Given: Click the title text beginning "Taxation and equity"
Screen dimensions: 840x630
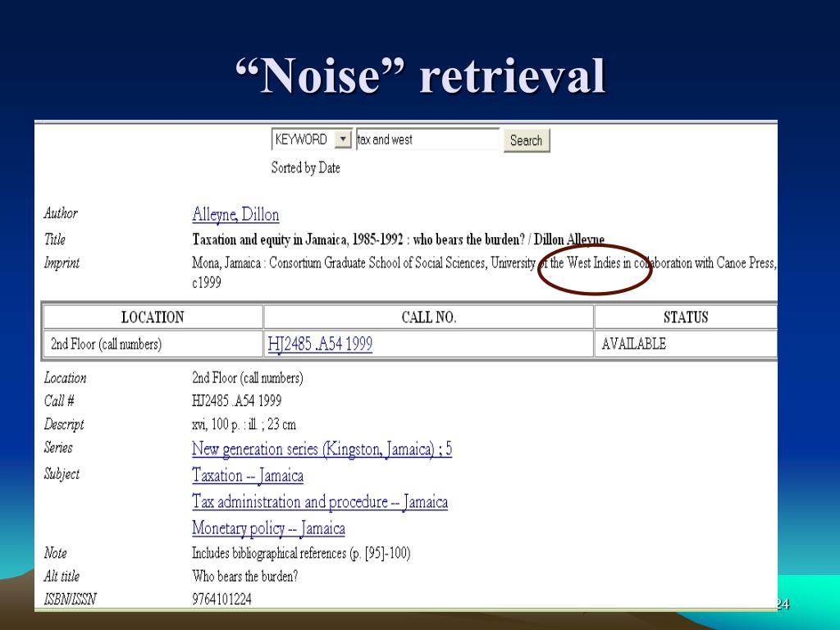Looking at the screenshot, I should (x=398, y=240).
